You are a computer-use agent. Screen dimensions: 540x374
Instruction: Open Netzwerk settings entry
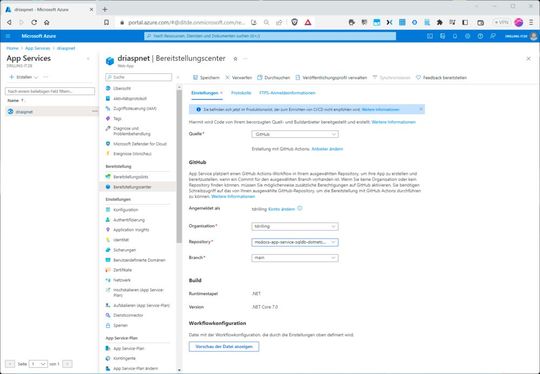pyautogui.click(x=122, y=280)
